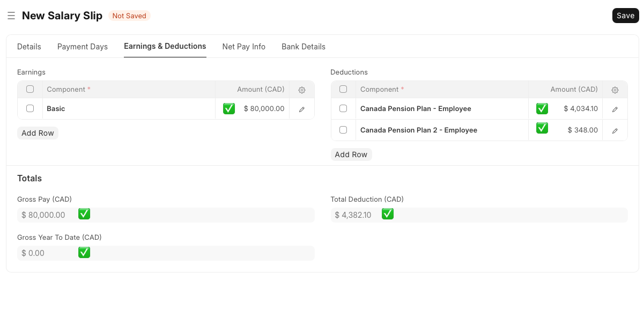Click the Gross Year To Date (CAD) field
644x331 pixels.
tap(166, 253)
